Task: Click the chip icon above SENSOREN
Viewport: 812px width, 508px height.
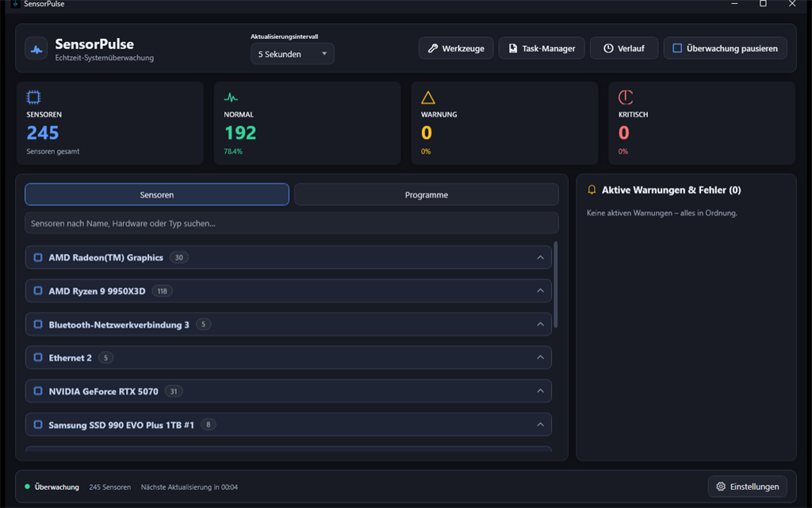Action: click(x=33, y=97)
